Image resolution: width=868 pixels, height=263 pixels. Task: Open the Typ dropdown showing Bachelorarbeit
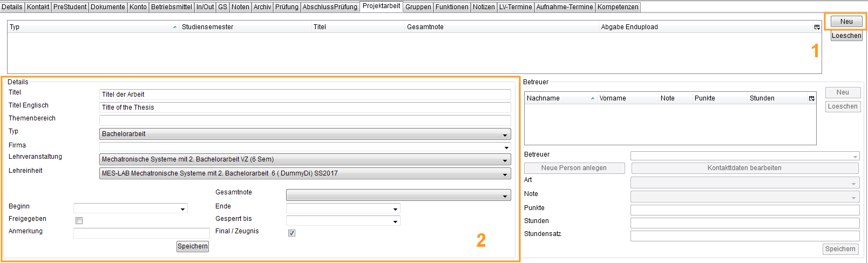click(305, 134)
